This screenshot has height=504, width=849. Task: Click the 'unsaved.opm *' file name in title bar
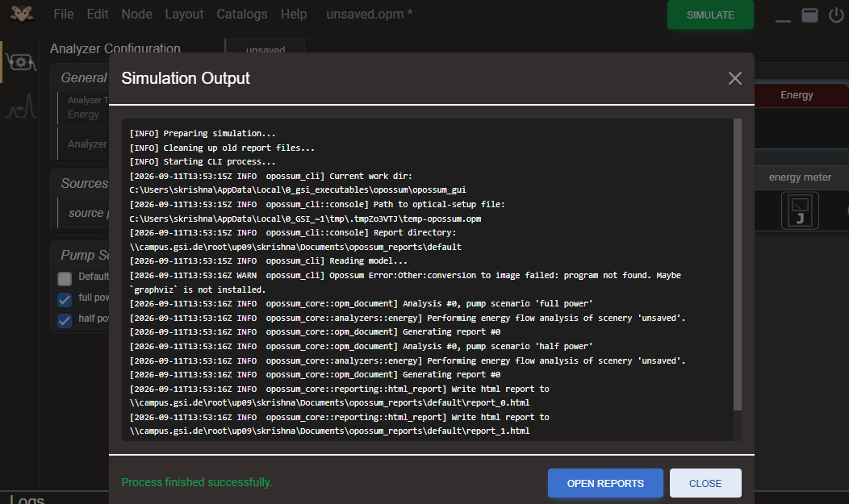click(370, 14)
